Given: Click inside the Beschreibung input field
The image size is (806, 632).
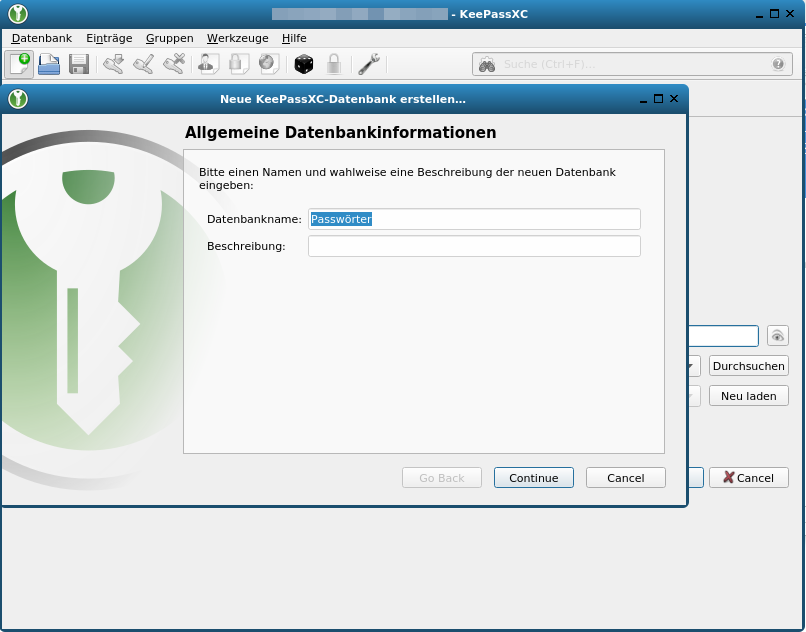Looking at the screenshot, I should [475, 245].
